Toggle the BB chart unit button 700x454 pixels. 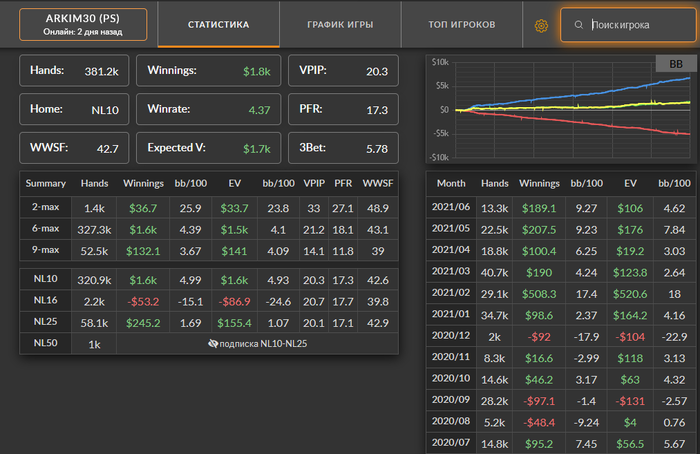tap(669, 65)
